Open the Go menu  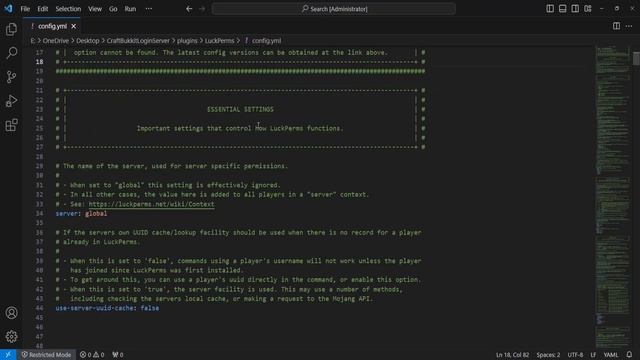click(113, 9)
